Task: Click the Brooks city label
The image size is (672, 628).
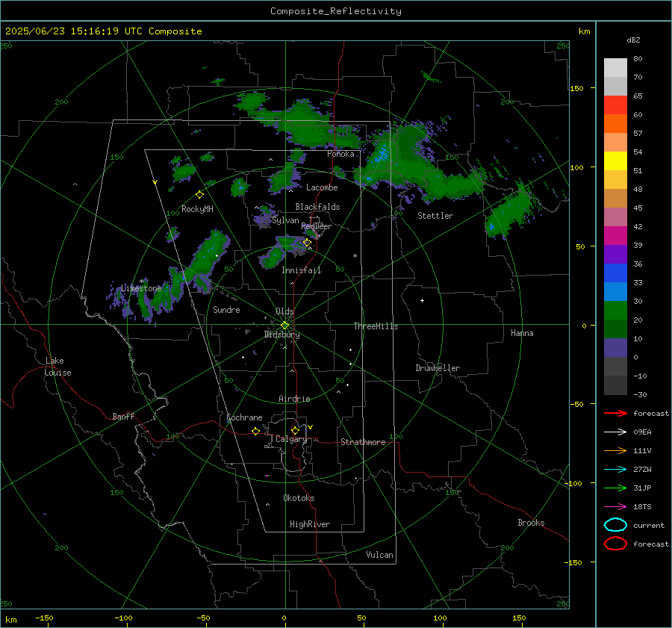Action: 531,523
